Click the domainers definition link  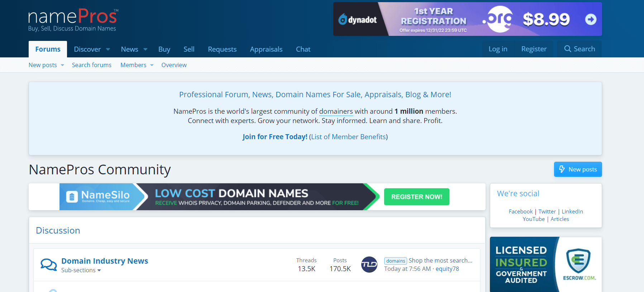click(x=336, y=112)
